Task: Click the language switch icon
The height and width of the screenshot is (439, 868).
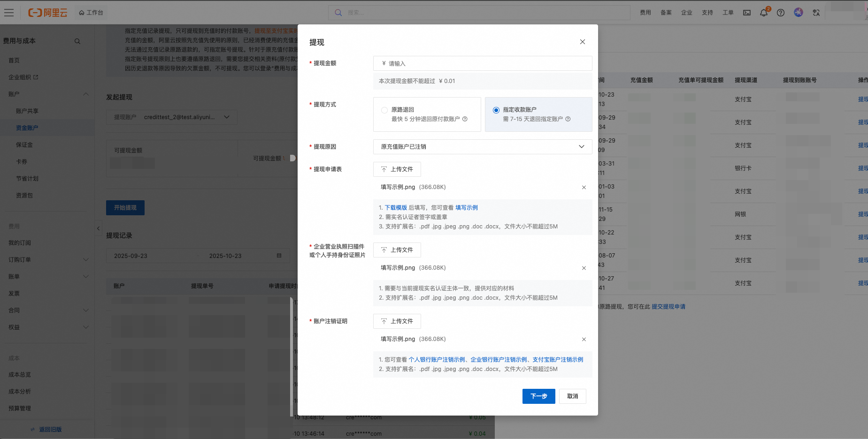Action: (x=816, y=13)
